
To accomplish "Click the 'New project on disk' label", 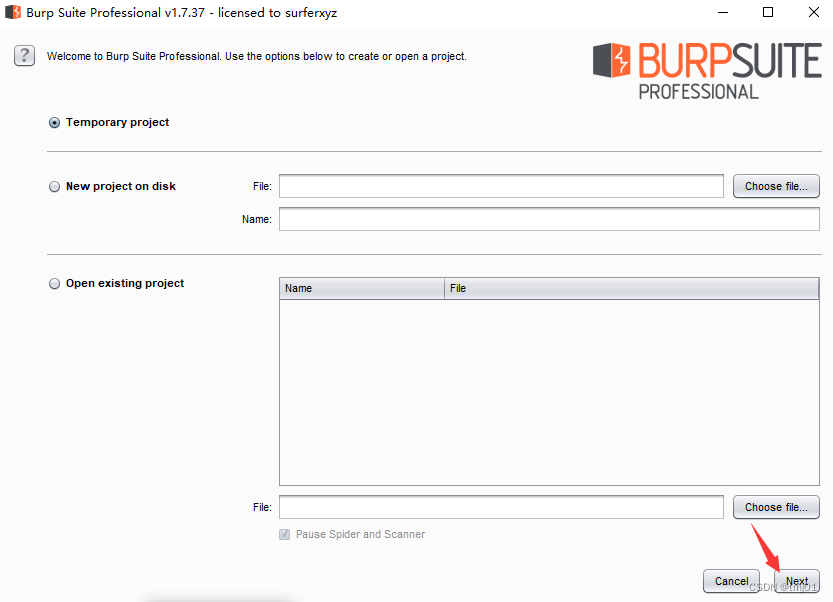I will [121, 186].
